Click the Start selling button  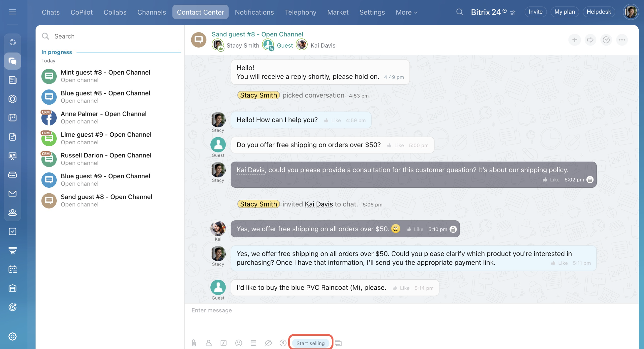pyautogui.click(x=310, y=343)
